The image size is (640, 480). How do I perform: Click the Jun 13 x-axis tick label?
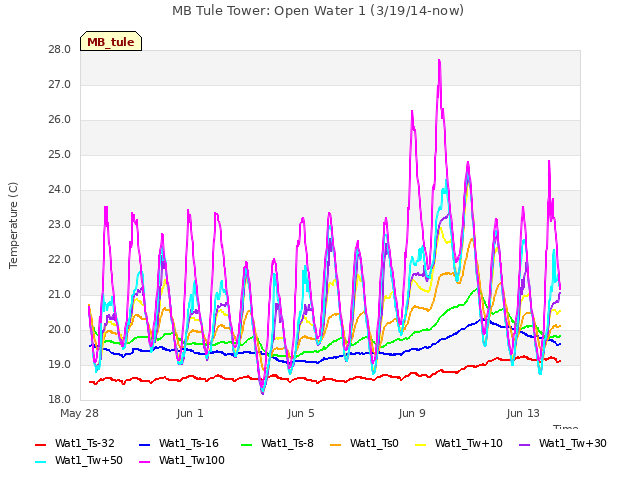pyautogui.click(x=523, y=413)
